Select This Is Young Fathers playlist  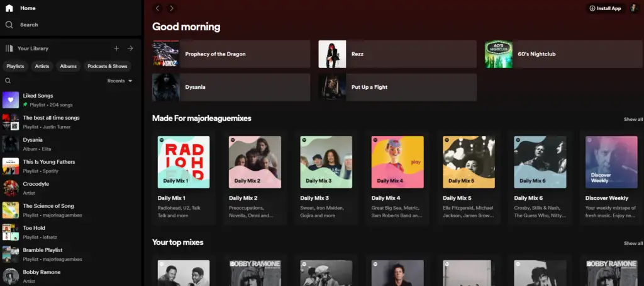70,166
